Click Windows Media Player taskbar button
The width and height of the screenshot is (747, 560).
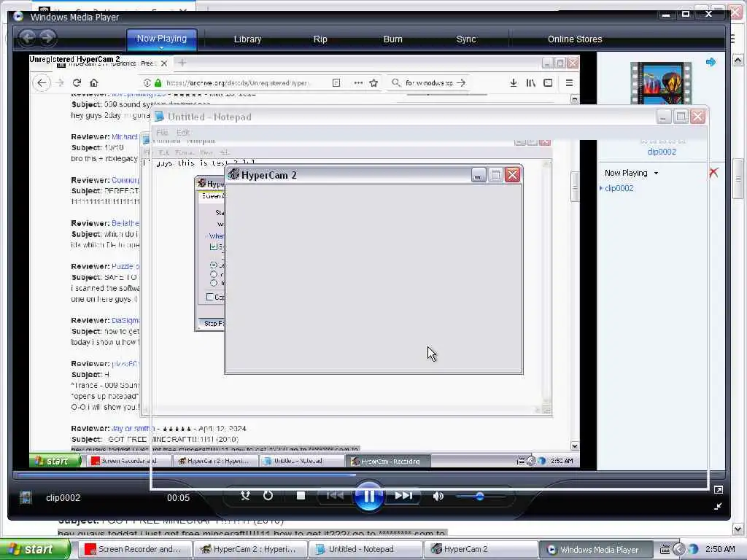[597, 549]
